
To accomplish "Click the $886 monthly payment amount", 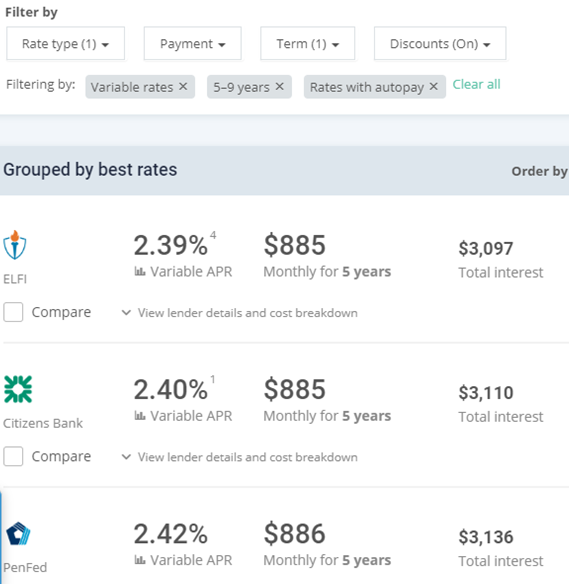I will pyautogui.click(x=295, y=534).
